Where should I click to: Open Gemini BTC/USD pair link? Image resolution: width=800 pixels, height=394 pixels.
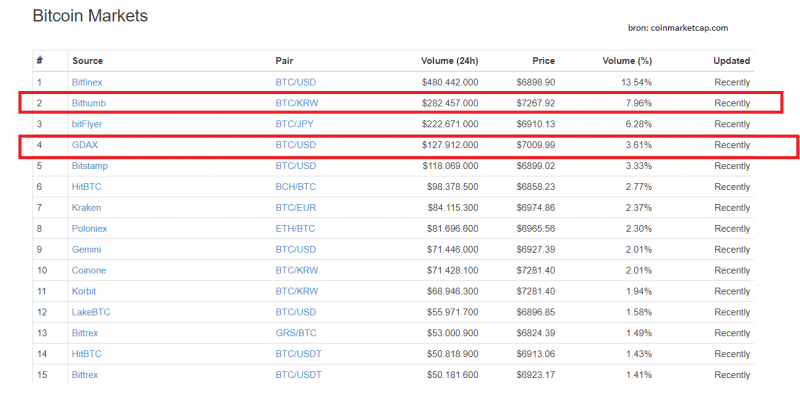pyautogui.click(x=295, y=250)
